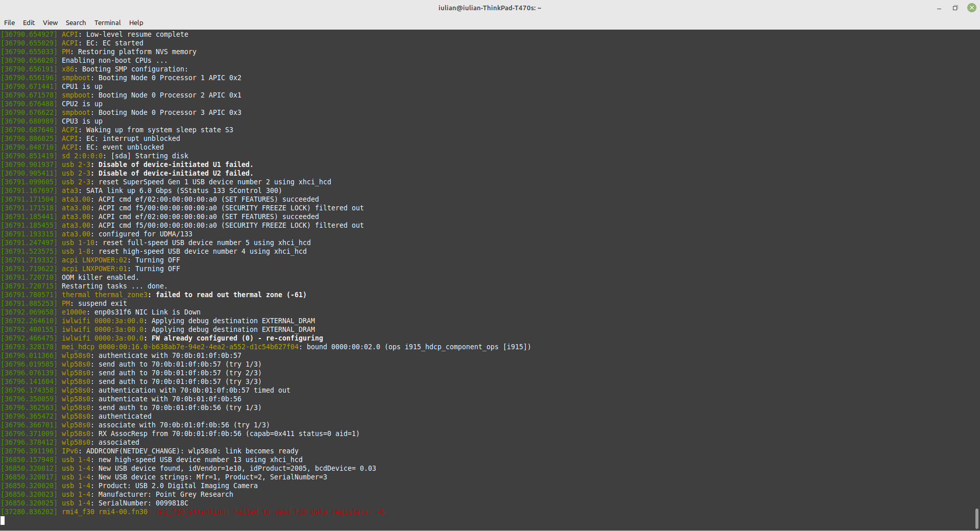Open the Help menu
Viewport: 980px width, 531px height.
pos(135,22)
